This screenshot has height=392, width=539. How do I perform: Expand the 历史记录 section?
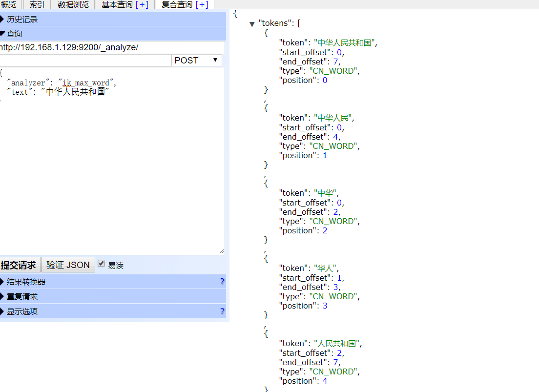coord(22,20)
